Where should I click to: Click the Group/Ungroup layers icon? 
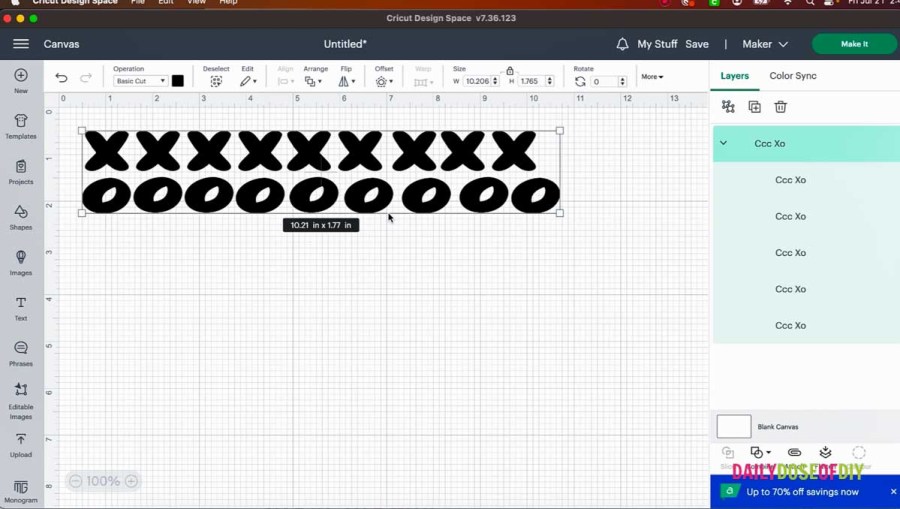tap(728, 107)
